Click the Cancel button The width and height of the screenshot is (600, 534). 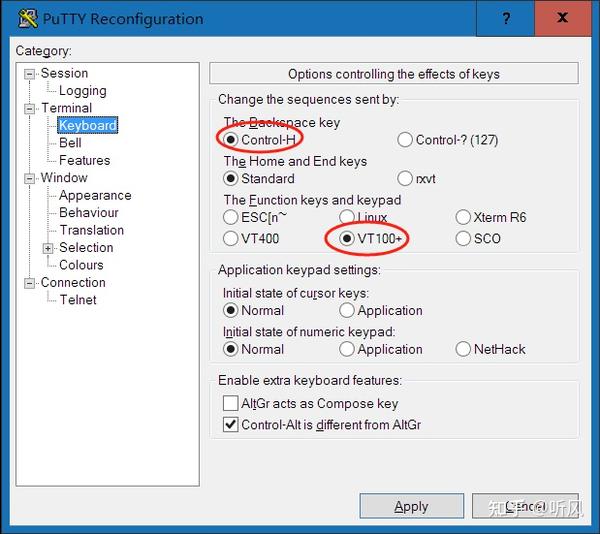[x=524, y=507]
